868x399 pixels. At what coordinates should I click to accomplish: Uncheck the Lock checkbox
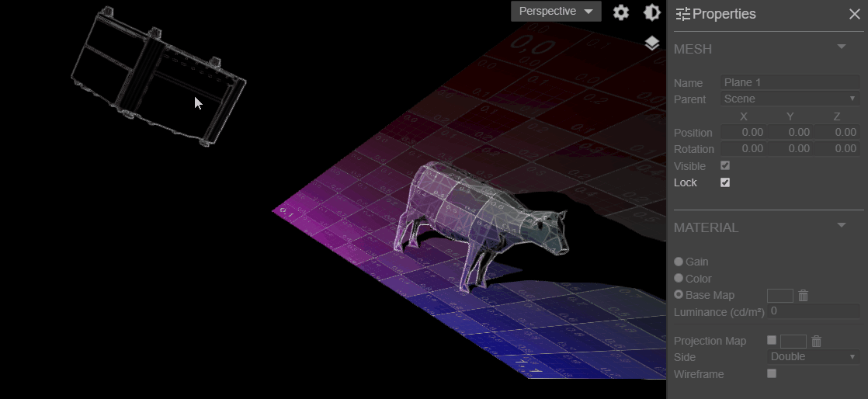tap(725, 183)
